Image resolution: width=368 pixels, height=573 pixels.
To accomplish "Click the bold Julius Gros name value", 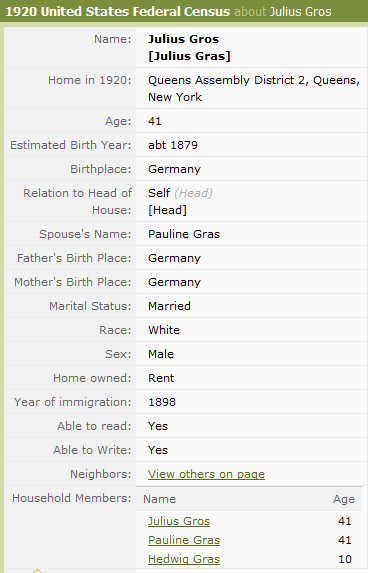I will [183, 39].
